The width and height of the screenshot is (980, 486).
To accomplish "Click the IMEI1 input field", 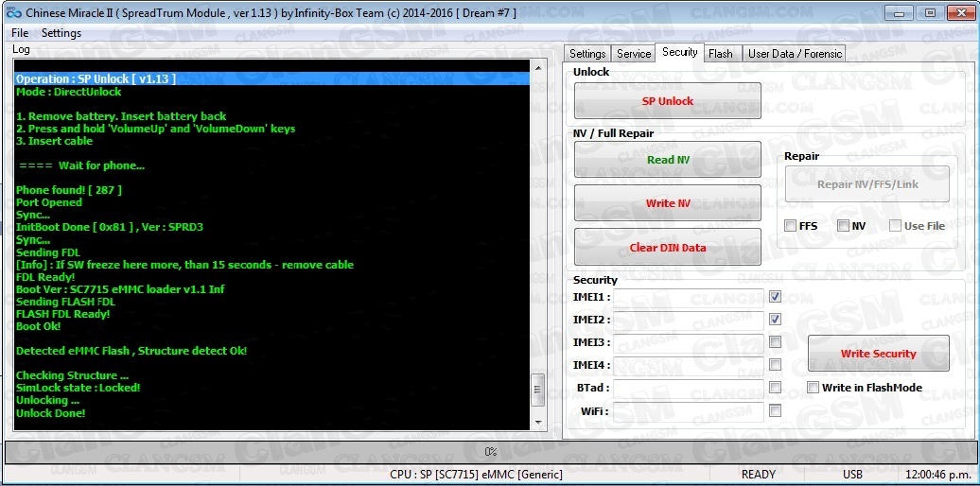I will point(689,297).
